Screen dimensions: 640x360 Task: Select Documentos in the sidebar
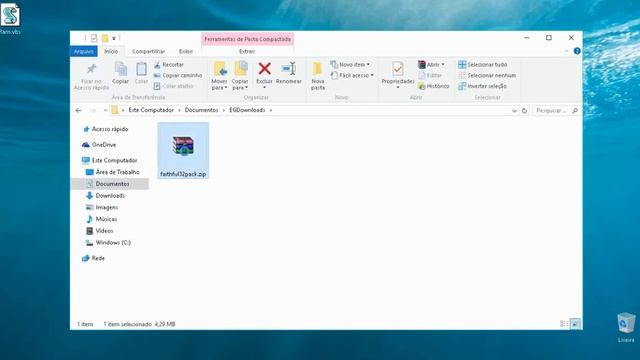pos(110,184)
